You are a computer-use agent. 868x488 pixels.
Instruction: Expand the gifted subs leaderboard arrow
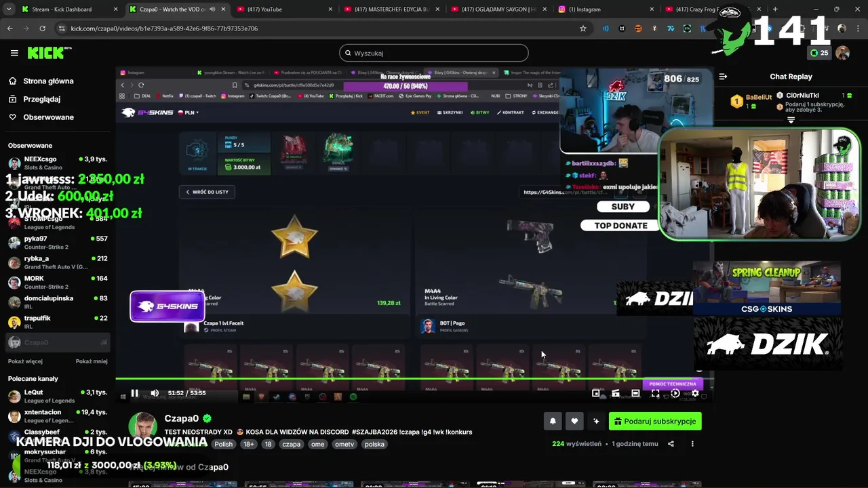[x=791, y=120]
